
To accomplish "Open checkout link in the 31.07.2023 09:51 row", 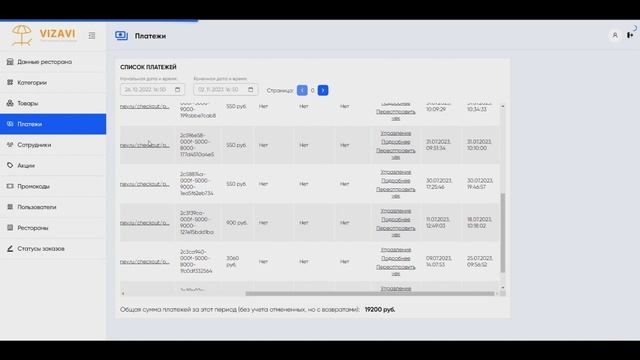I will click(x=144, y=145).
